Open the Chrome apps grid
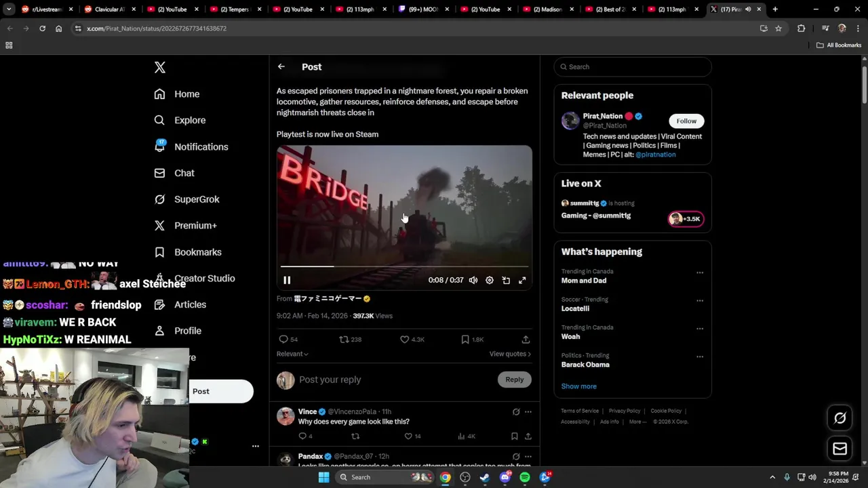Image resolution: width=868 pixels, height=488 pixels. [x=9, y=45]
